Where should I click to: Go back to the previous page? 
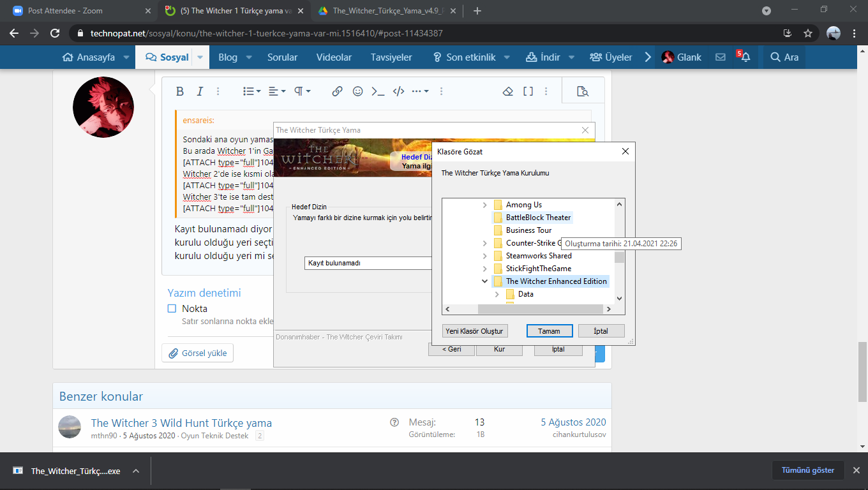click(14, 33)
